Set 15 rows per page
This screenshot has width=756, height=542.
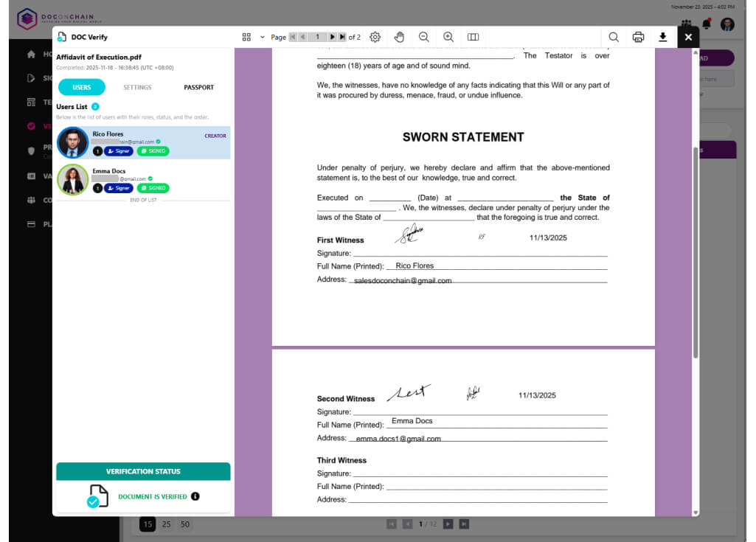point(148,524)
